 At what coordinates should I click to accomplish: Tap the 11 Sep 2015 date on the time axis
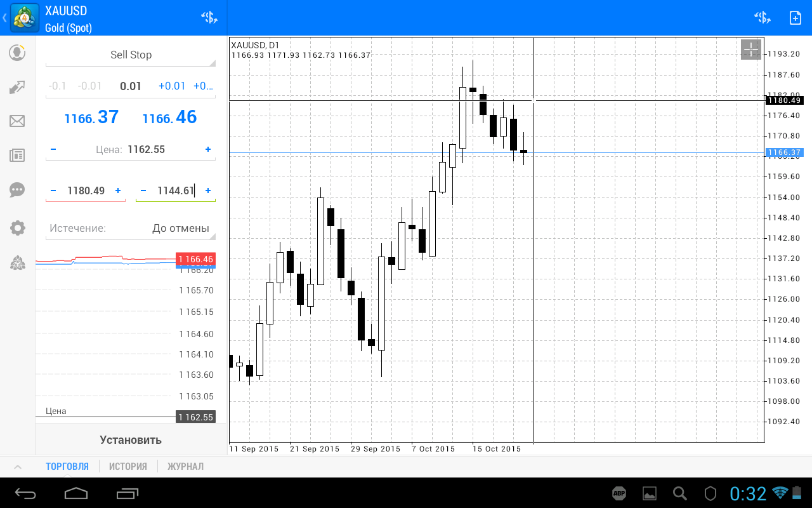click(x=254, y=449)
